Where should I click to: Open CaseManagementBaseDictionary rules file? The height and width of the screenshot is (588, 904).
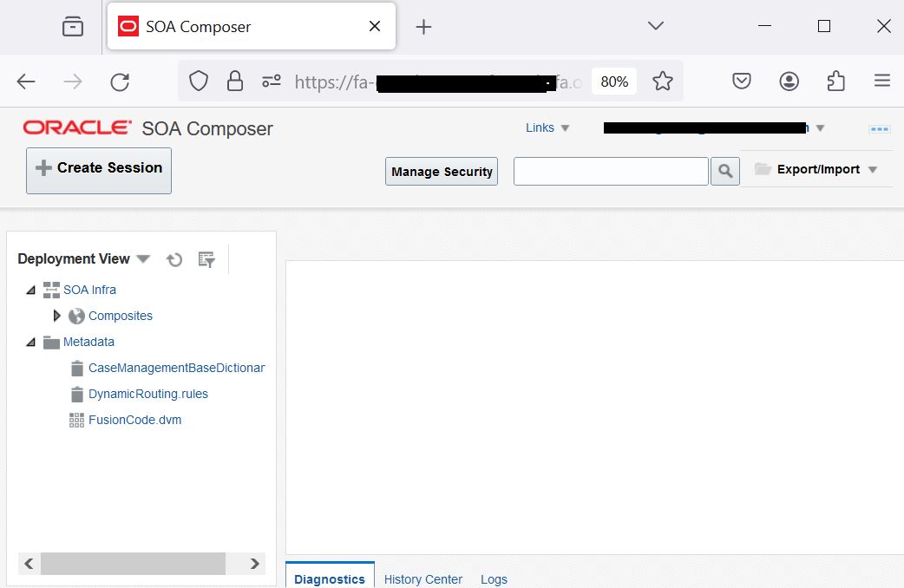176,368
